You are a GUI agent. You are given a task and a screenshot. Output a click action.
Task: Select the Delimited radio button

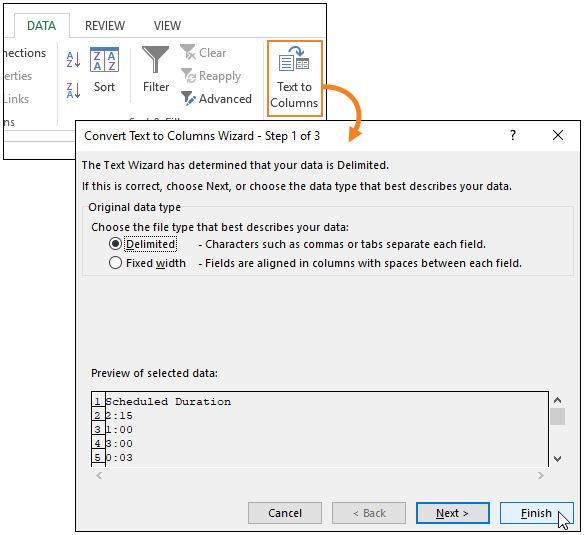[x=115, y=244]
